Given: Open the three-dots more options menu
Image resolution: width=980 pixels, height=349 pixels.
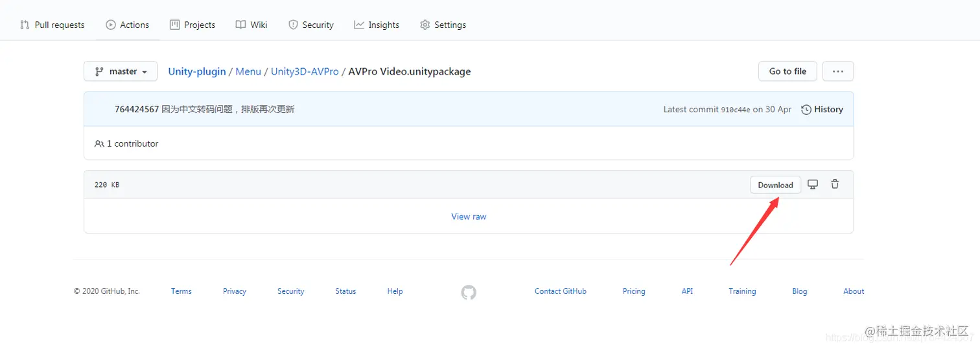Looking at the screenshot, I should 838,71.
